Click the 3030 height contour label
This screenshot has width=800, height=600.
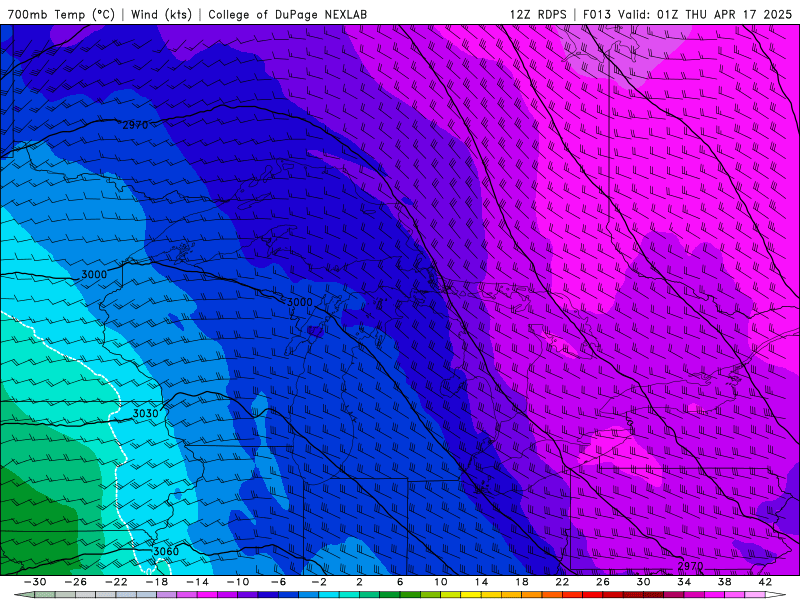point(145,413)
